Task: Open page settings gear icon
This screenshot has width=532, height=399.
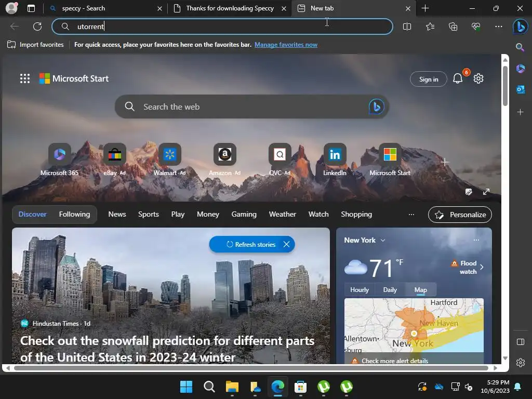Action: pos(478,79)
